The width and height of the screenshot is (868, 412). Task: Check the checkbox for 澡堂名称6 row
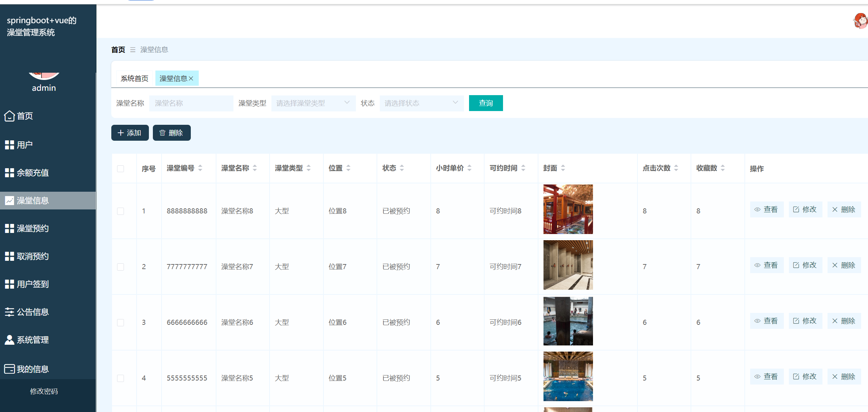tap(120, 322)
